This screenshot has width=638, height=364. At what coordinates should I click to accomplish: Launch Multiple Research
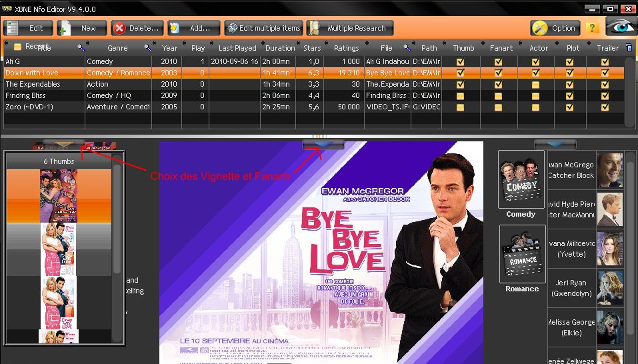pyautogui.click(x=350, y=28)
